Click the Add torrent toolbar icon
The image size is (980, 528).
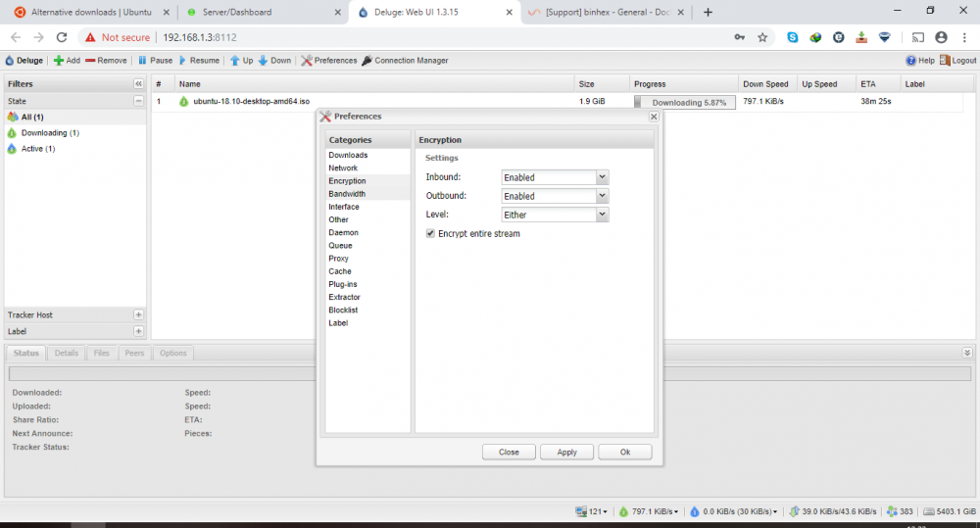59,61
